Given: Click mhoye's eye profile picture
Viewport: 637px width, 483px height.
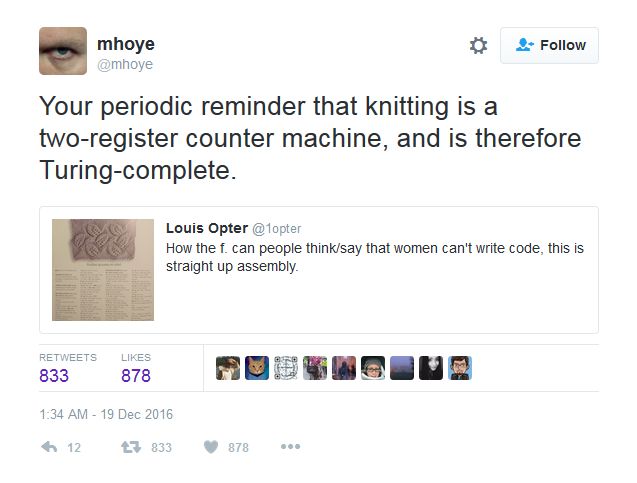Looking at the screenshot, I should pos(62,51).
